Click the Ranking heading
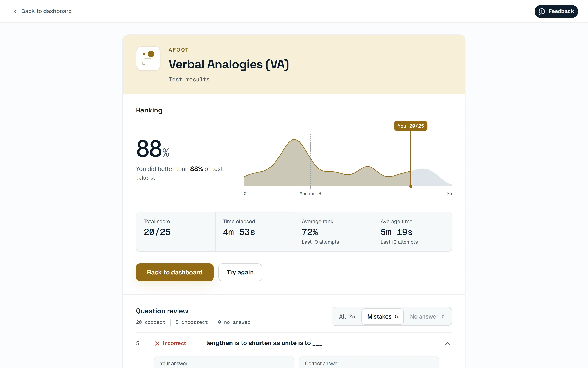The image size is (588, 368). coord(149,110)
